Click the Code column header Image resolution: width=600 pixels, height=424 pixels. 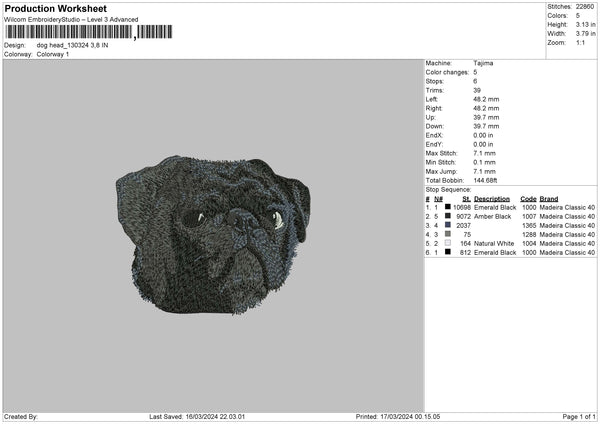[528, 198]
